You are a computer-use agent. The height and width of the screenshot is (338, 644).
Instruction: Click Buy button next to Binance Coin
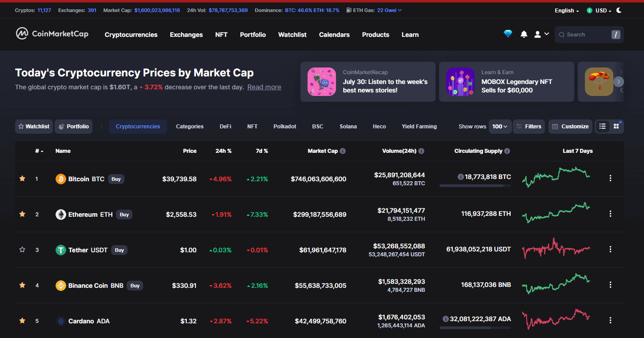pyautogui.click(x=135, y=286)
